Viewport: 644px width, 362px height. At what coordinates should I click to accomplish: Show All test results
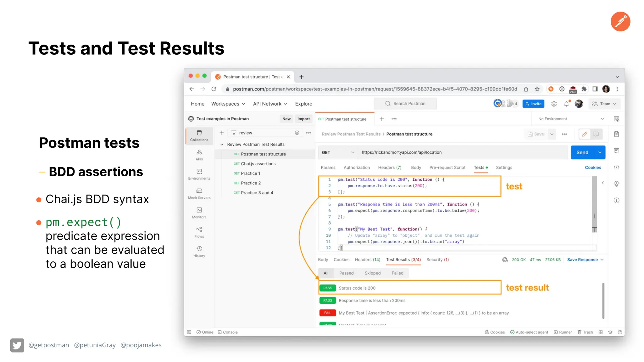click(x=326, y=273)
